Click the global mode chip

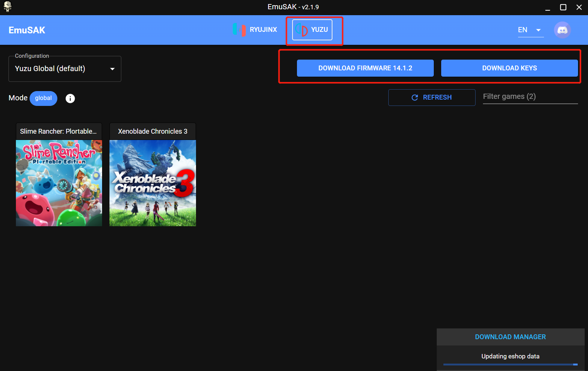[x=43, y=98]
